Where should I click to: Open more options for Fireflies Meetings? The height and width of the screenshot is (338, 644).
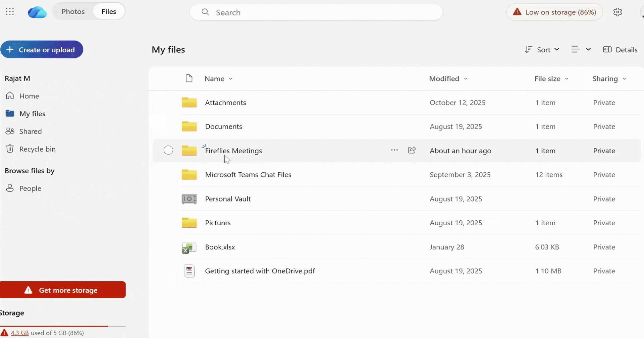[394, 150]
